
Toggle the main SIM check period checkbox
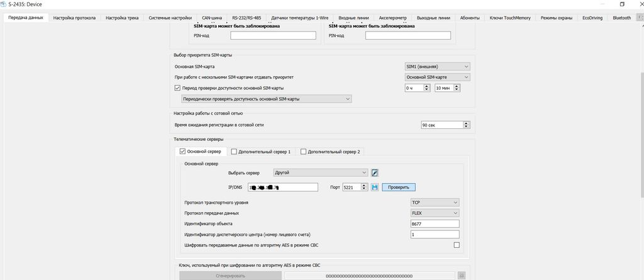tap(177, 88)
